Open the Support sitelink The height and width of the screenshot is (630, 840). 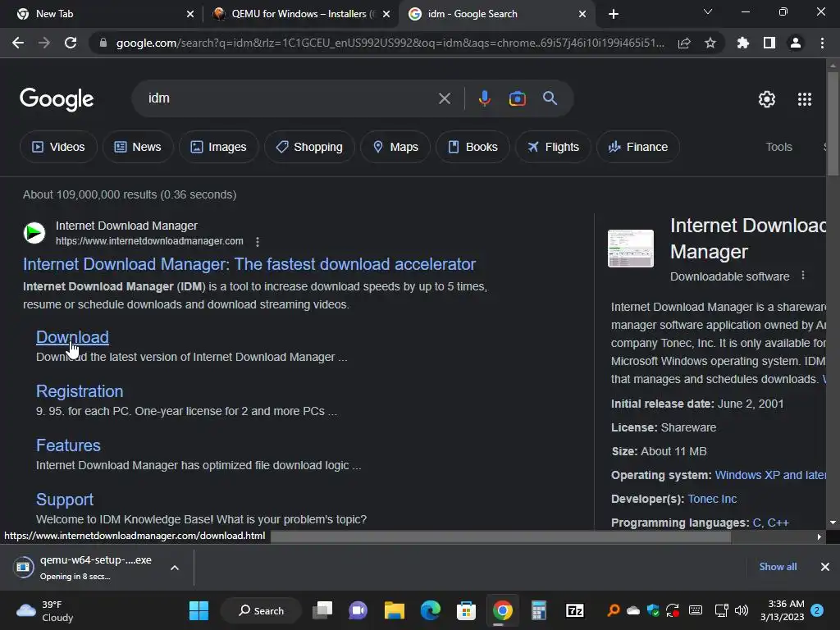coord(65,500)
